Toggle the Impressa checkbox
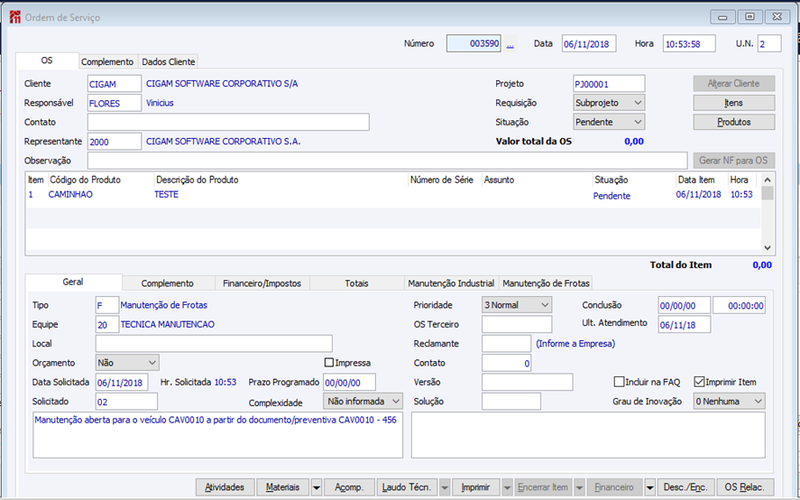The width and height of the screenshot is (800, 500). [x=329, y=363]
